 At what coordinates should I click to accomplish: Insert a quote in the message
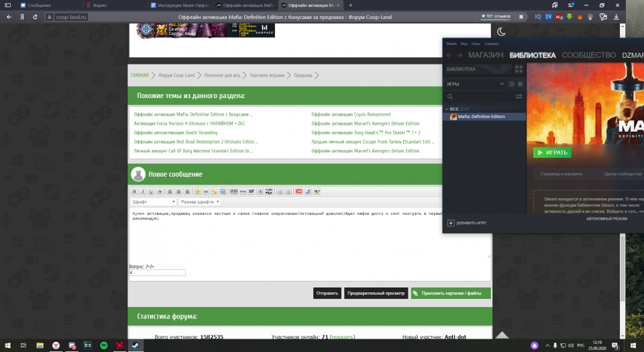click(x=243, y=191)
